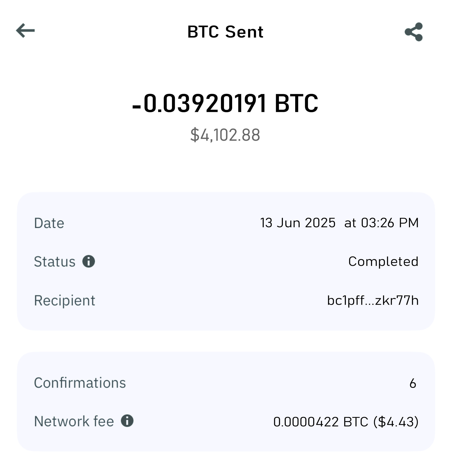Select the Status label
This screenshot has height=476, width=452.
55,262
